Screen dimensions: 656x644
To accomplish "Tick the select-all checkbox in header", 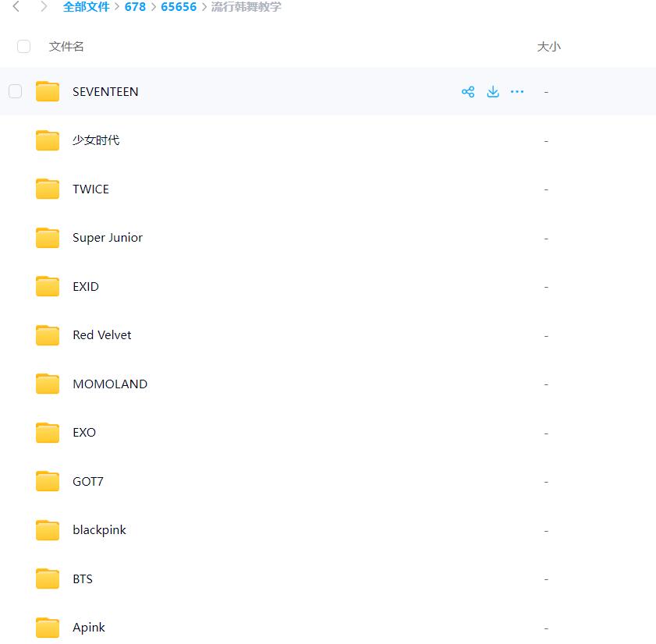I will click(x=23, y=47).
